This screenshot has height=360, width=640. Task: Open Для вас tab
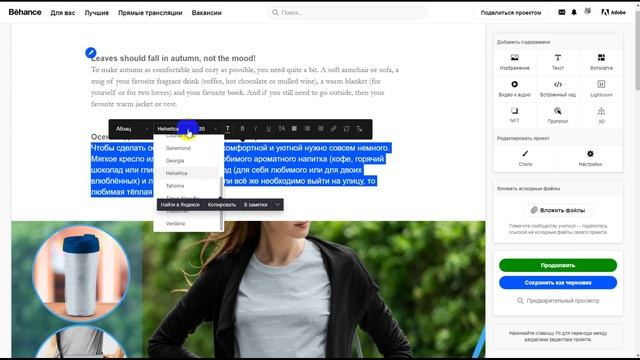pos(63,13)
